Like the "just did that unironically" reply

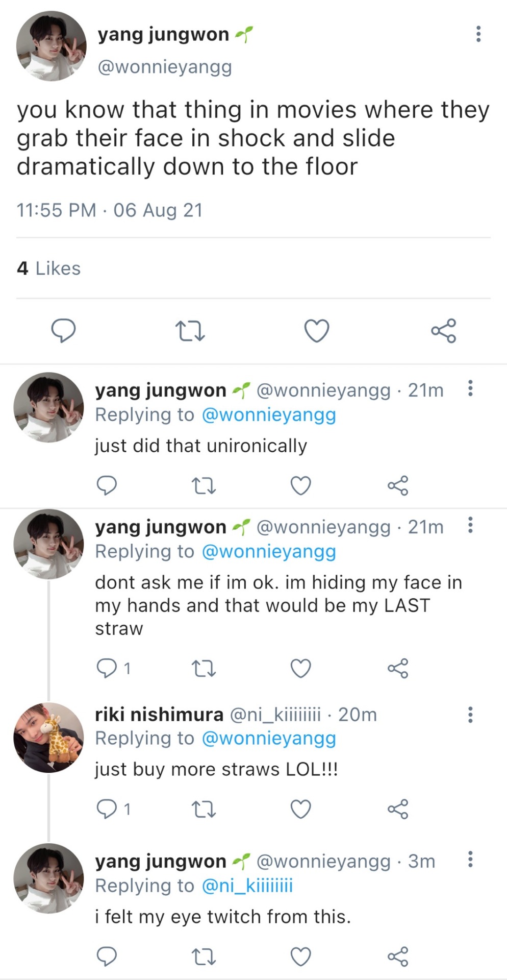pos(300,485)
